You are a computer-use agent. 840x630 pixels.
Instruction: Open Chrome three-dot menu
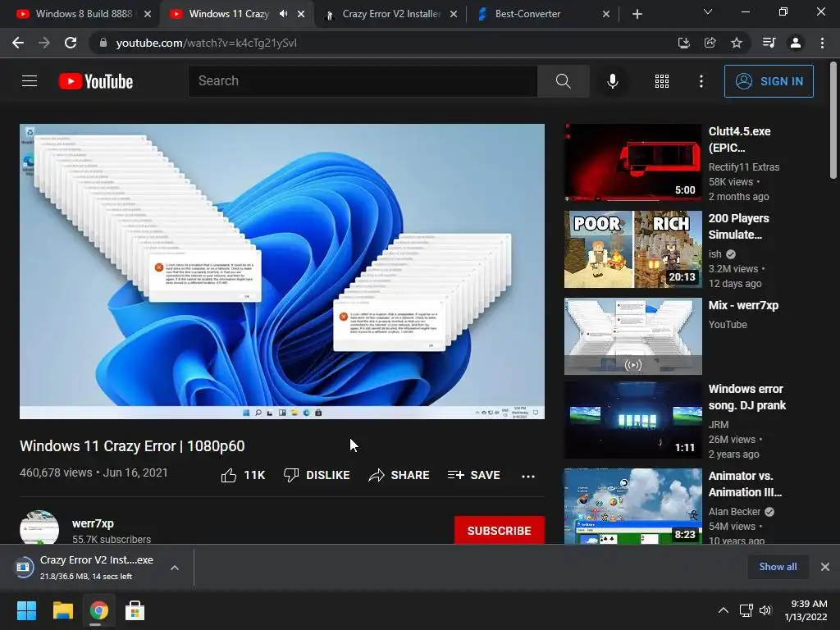point(822,43)
